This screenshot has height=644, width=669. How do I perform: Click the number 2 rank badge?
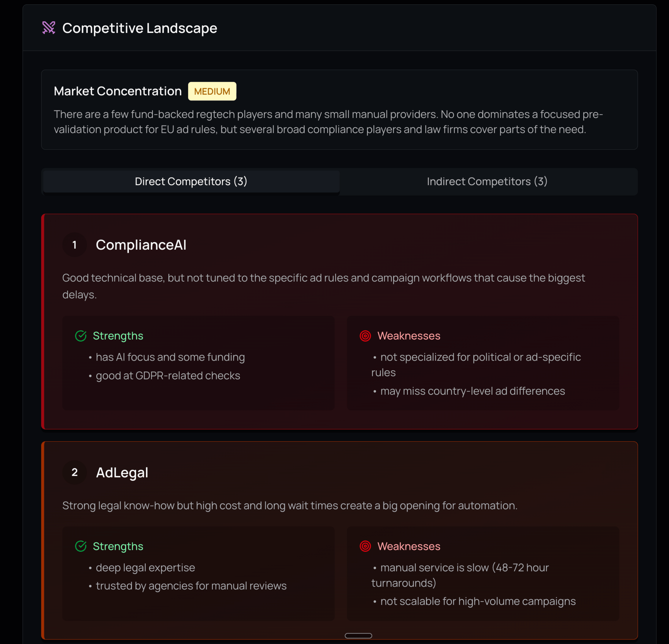click(x=74, y=472)
